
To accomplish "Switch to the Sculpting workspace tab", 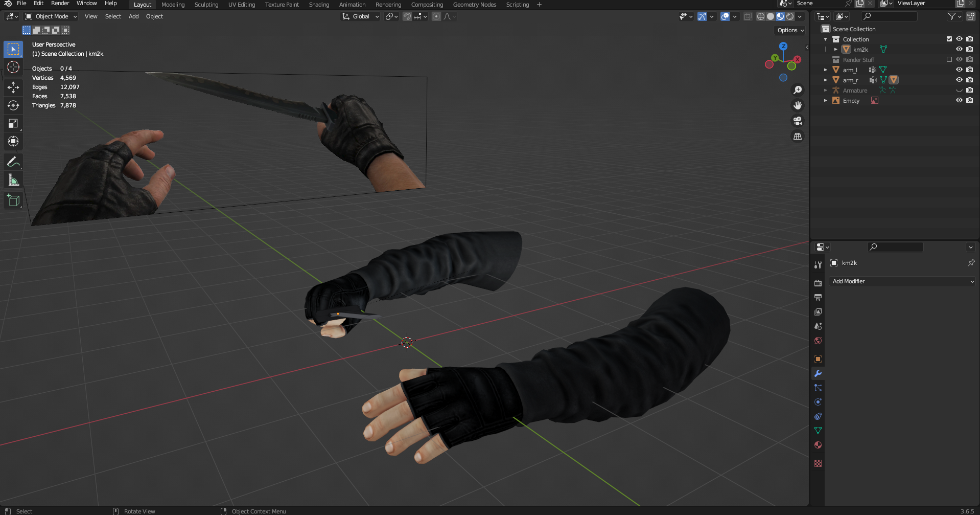I will click(x=206, y=5).
